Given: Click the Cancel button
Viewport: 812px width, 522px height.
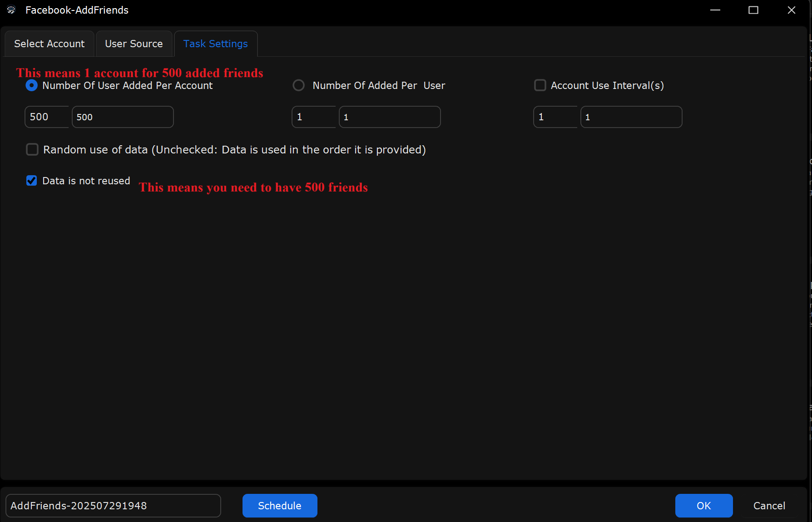Looking at the screenshot, I should [769, 506].
